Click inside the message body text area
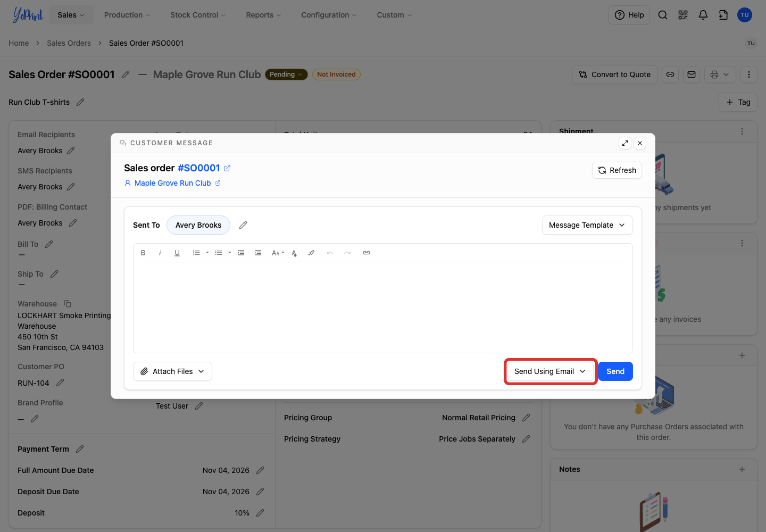The width and height of the screenshot is (766, 532). 382,307
